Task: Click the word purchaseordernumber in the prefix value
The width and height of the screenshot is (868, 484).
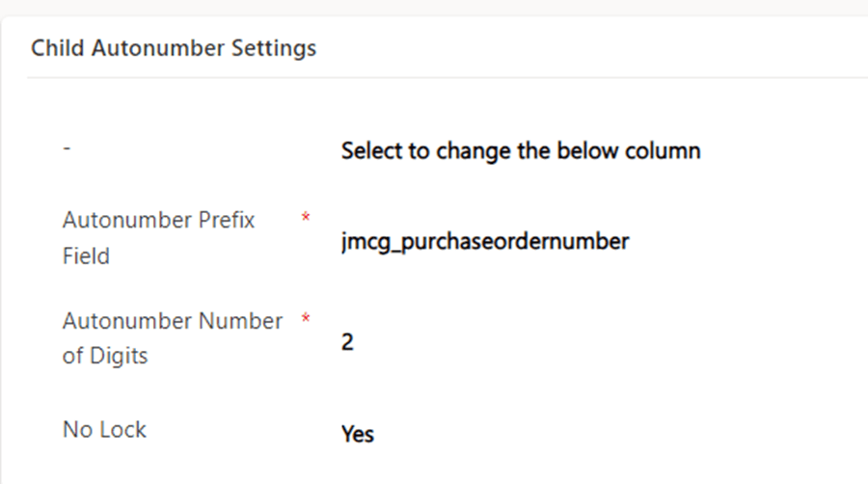Action: pos(521,241)
